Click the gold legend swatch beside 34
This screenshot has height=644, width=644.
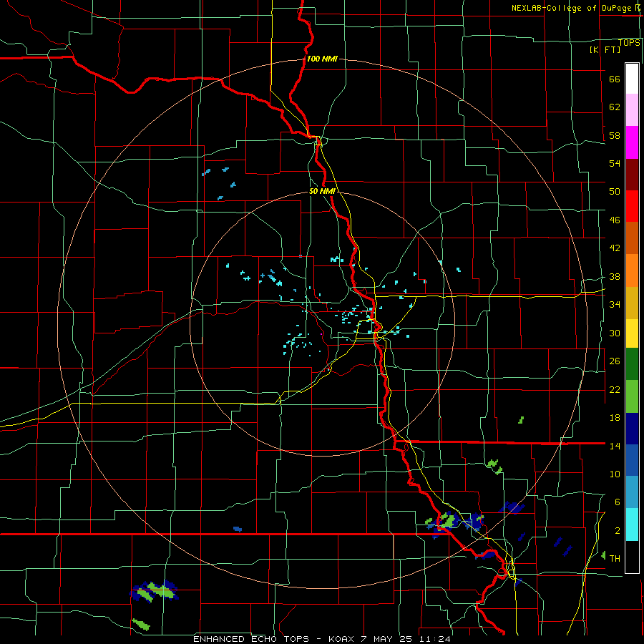click(x=632, y=303)
